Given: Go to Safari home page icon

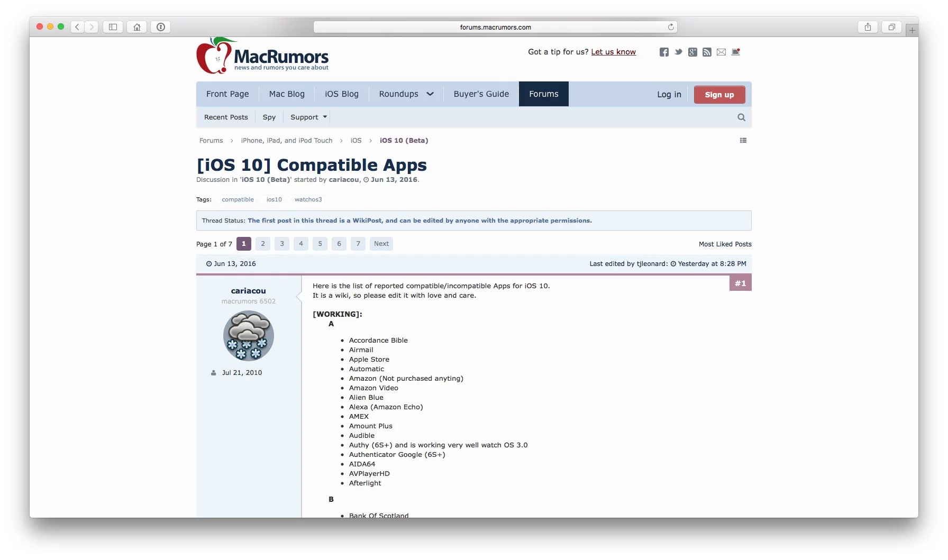Looking at the screenshot, I should (x=137, y=27).
